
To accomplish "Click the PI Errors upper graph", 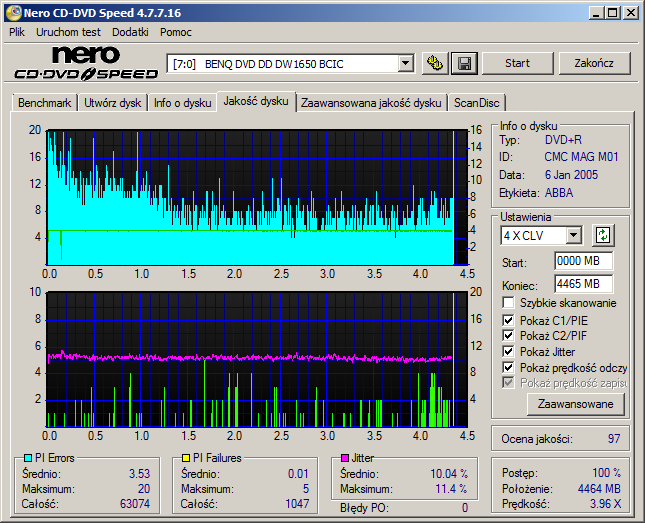I will click(x=257, y=198).
